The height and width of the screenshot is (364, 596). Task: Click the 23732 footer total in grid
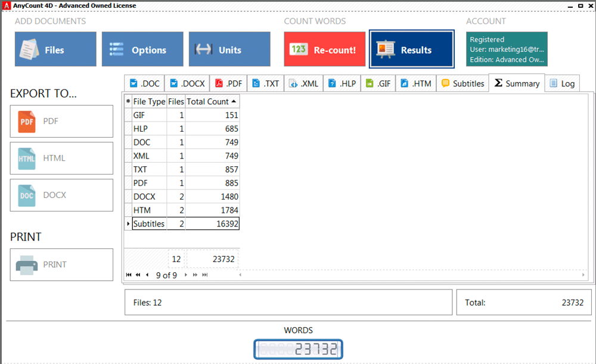pyautogui.click(x=213, y=259)
